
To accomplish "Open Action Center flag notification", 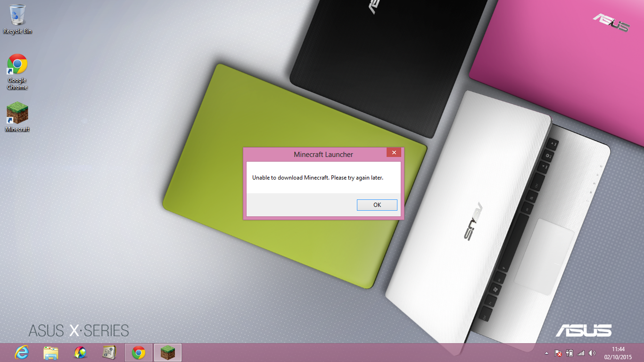I will click(558, 353).
